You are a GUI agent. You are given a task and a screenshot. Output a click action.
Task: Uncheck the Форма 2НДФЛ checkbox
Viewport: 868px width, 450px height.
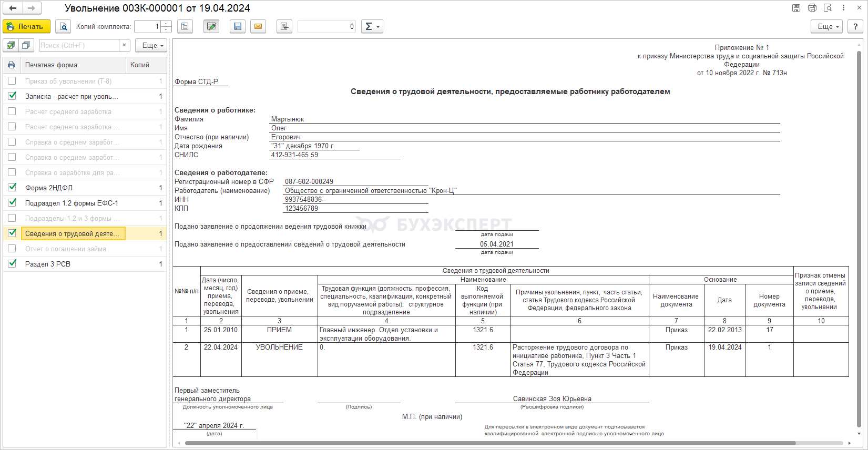point(12,188)
